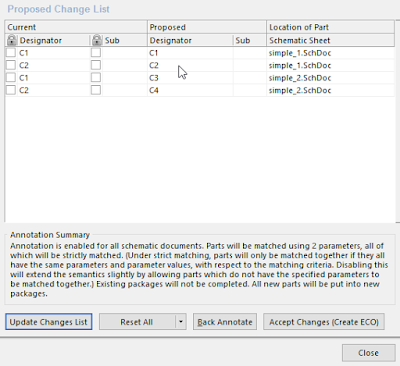400x366 pixels.
Task: Tick designator checkbox for C2 in simple_1.SchDoc row
Action: coord(11,65)
